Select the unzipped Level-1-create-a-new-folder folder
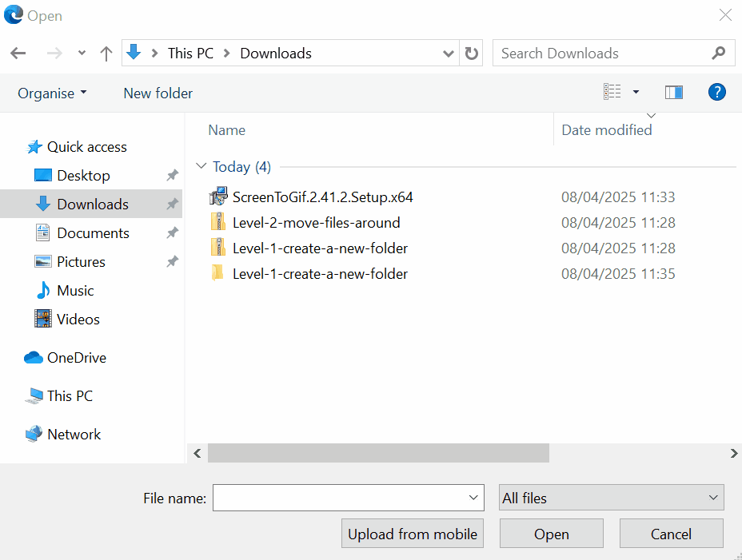 coord(320,274)
